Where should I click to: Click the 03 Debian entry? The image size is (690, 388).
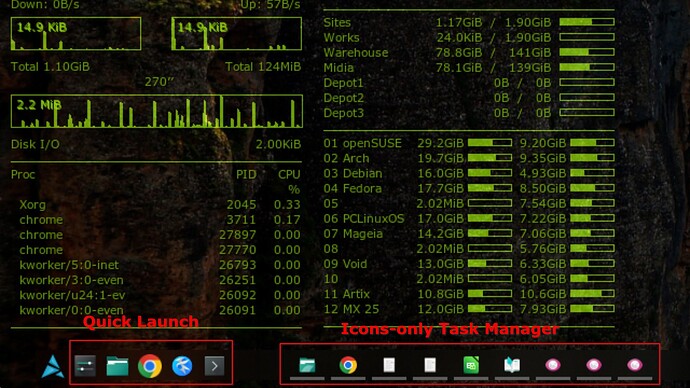click(x=353, y=173)
